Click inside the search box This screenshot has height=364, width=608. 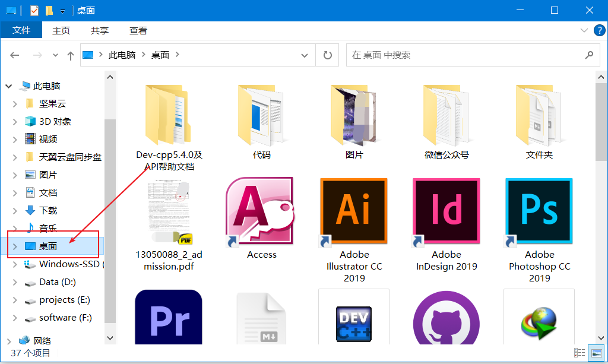463,54
